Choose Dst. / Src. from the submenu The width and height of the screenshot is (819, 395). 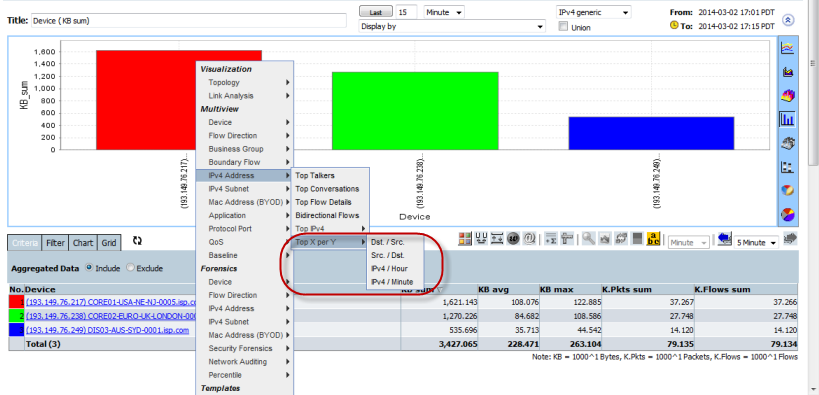tap(388, 242)
